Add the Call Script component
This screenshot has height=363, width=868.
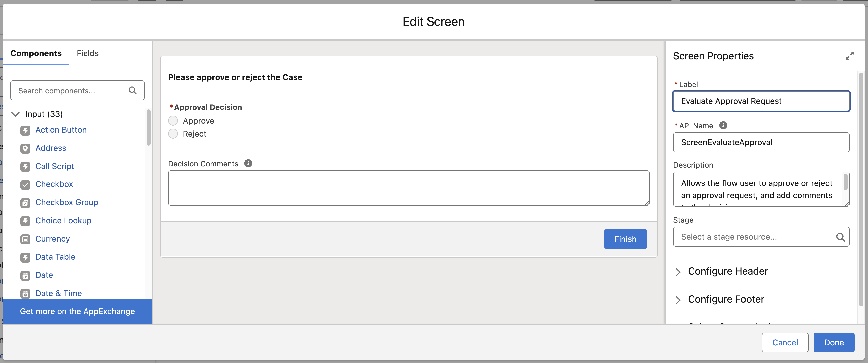click(55, 166)
